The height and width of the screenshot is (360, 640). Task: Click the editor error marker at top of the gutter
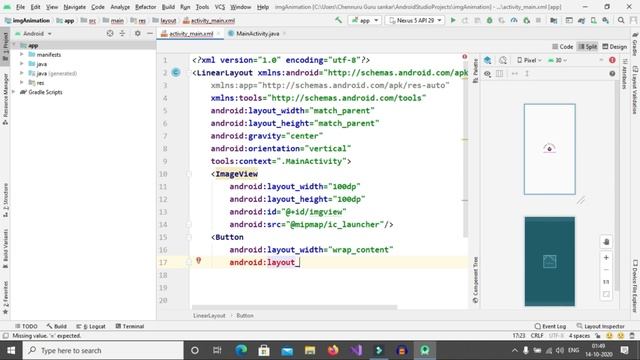click(464, 57)
